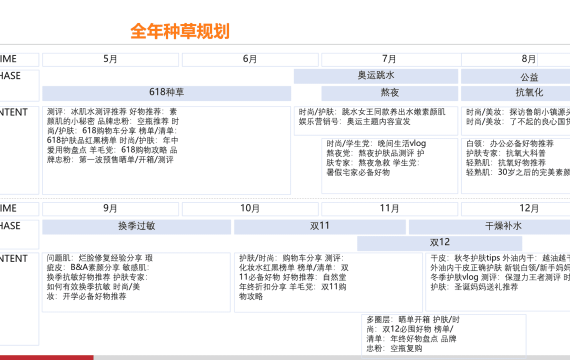Select the 7月 time cell
Viewport: 570px width, 360px height.
pyautogui.click(x=390, y=59)
